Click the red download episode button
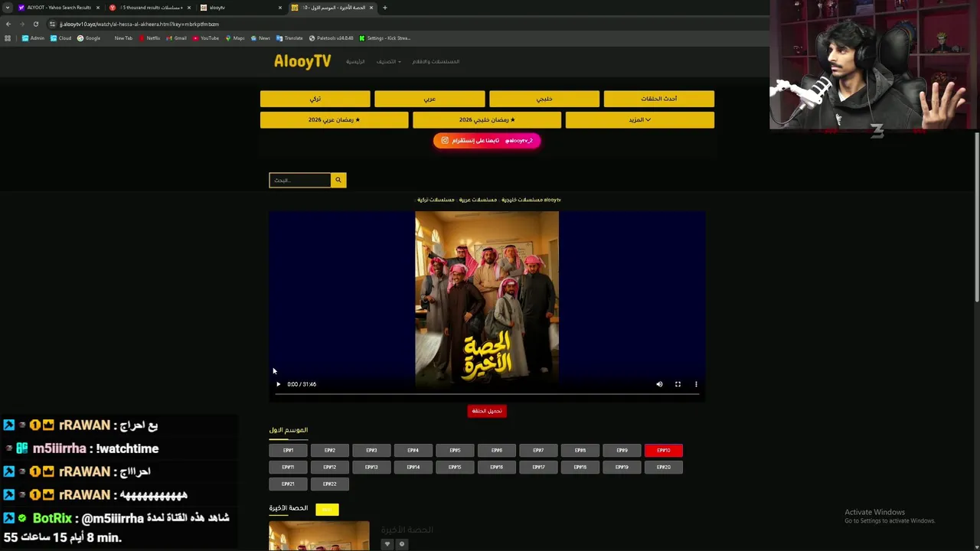 click(x=487, y=411)
